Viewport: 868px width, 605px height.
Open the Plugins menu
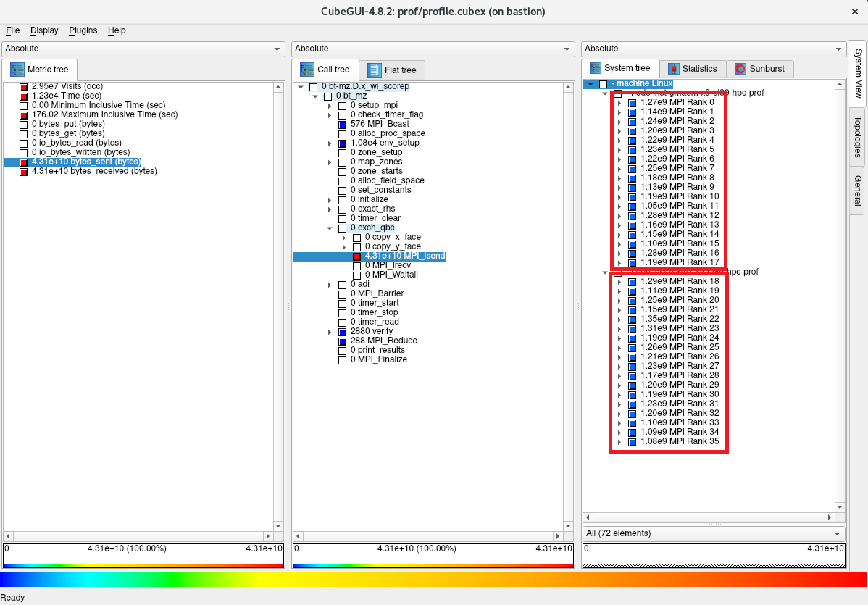click(83, 30)
